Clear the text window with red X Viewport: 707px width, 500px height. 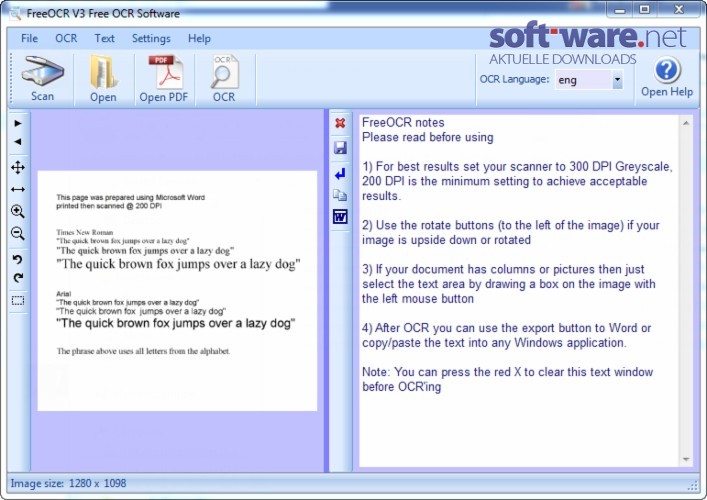tap(340, 123)
